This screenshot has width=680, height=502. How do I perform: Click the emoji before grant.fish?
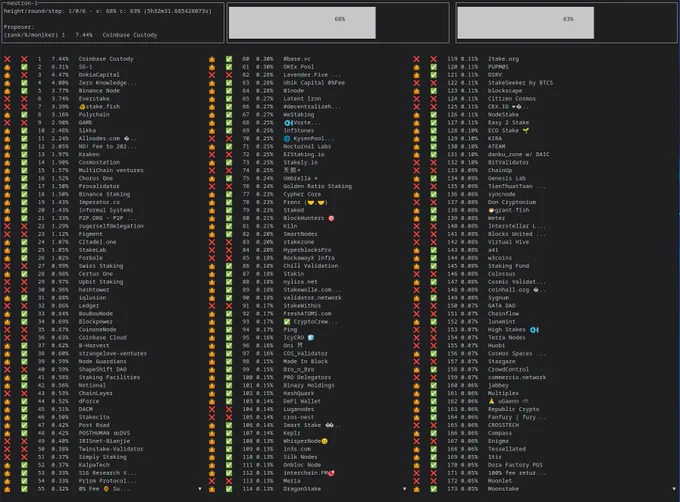click(x=491, y=210)
